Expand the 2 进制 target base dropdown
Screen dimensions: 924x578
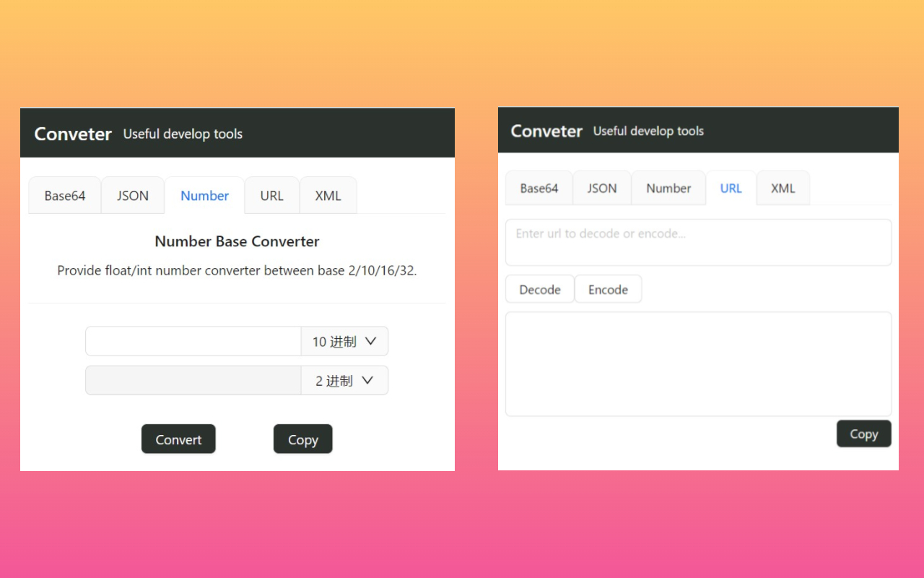click(x=344, y=381)
